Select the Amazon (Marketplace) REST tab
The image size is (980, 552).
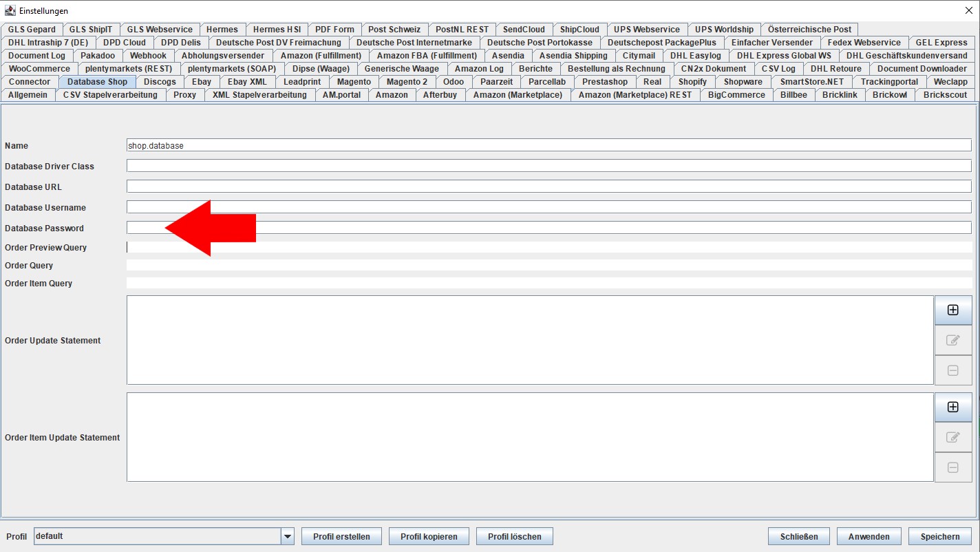635,95
